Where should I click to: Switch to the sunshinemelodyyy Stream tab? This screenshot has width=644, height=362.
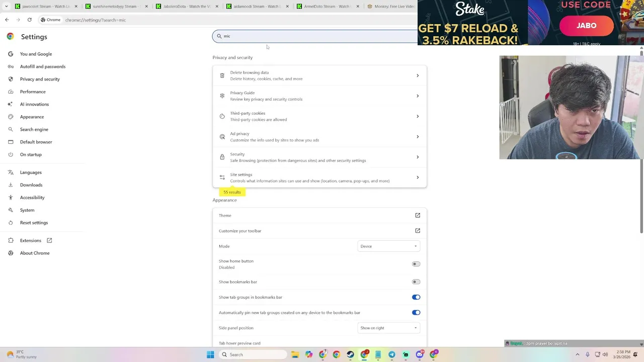[116, 7]
